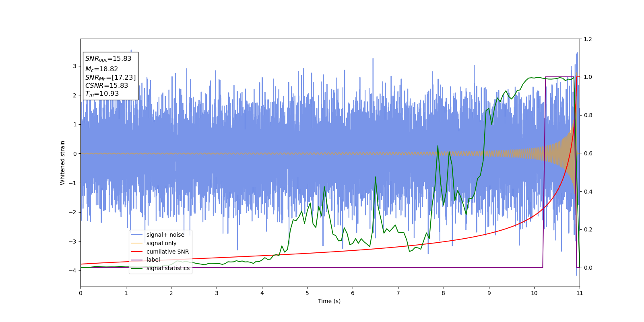Click the x-axis tick label 0
Image resolution: width=644 pixels, height=322 pixels.
coord(80,293)
